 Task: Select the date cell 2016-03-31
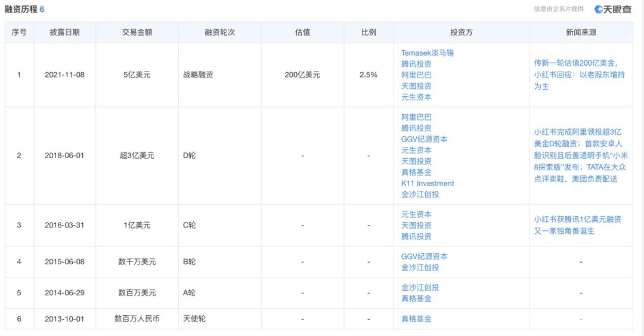point(64,226)
